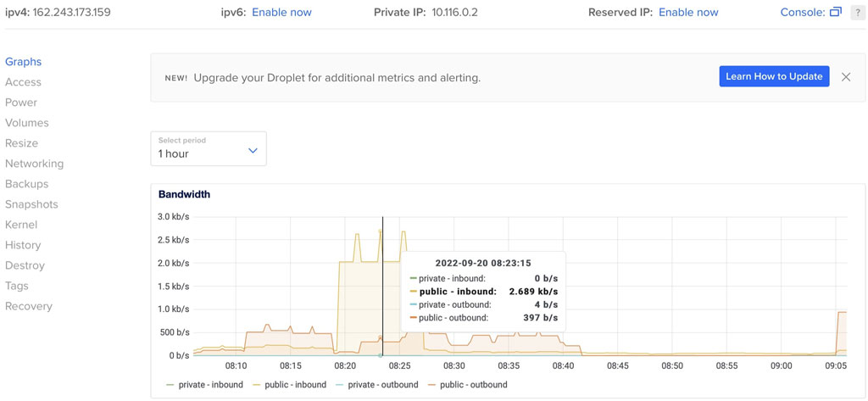
Task: Toggle public - inbound legend series
Action: point(288,384)
